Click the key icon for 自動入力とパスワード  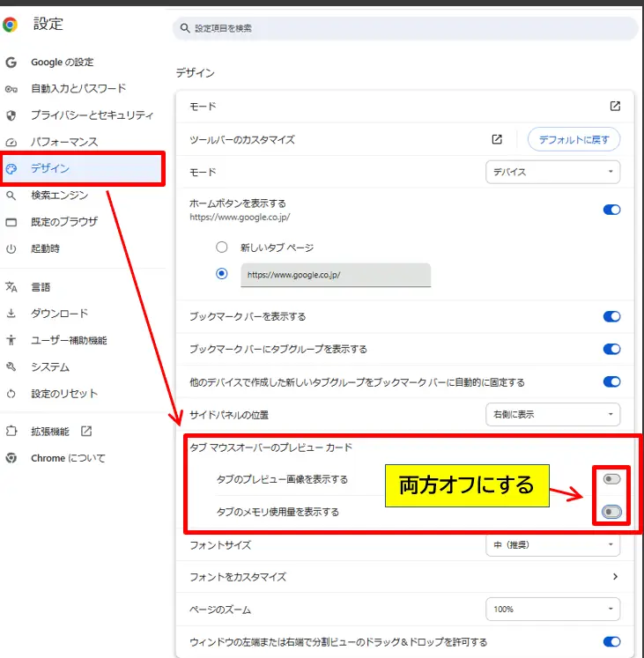(11, 89)
